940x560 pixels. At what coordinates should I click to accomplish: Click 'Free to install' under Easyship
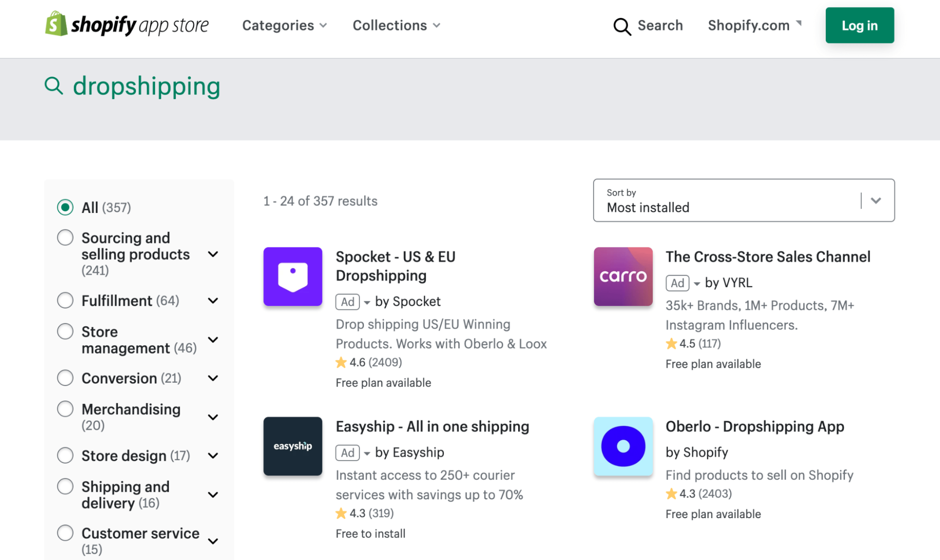tap(371, 534)
